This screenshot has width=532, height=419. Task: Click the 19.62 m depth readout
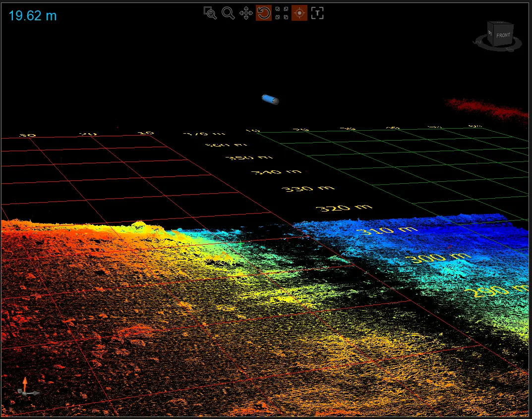pyautogui.click(x=33, y=16)
